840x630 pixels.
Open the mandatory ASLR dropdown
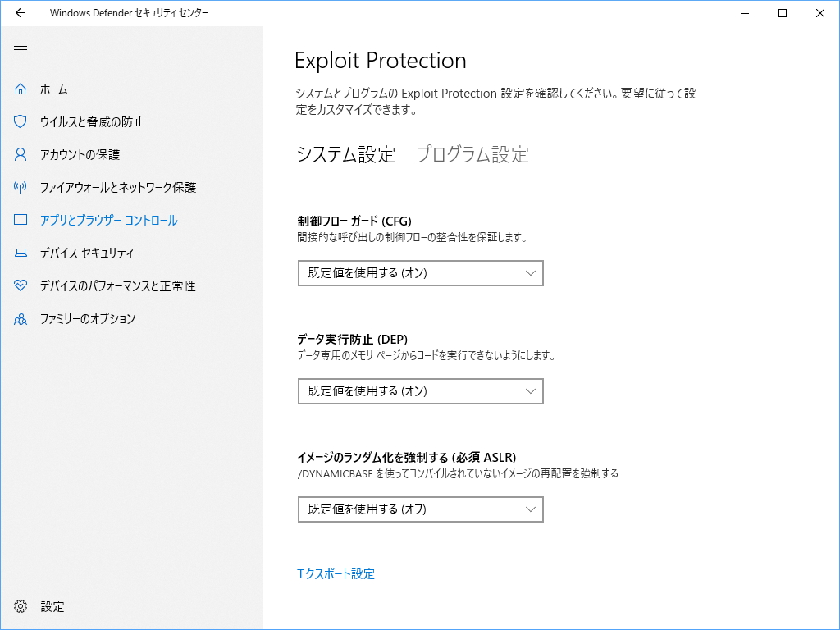420,509
